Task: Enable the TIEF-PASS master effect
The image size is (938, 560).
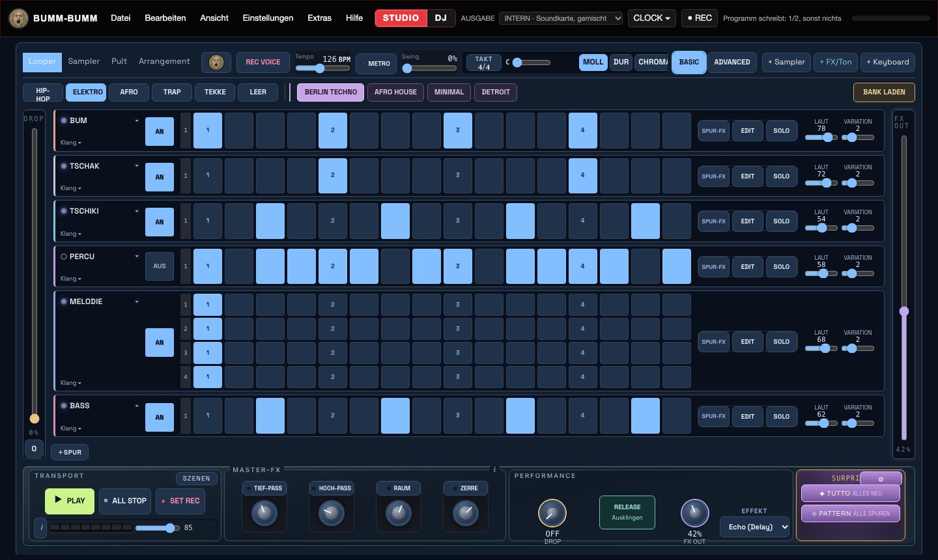Action: 264,488
